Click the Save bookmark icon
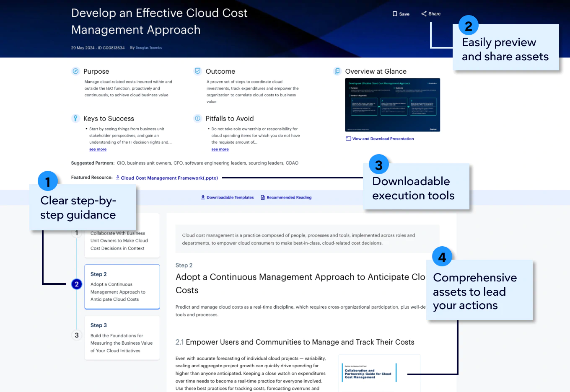The height and width of the screenshot is (392, 570). [x=395, y=14]
